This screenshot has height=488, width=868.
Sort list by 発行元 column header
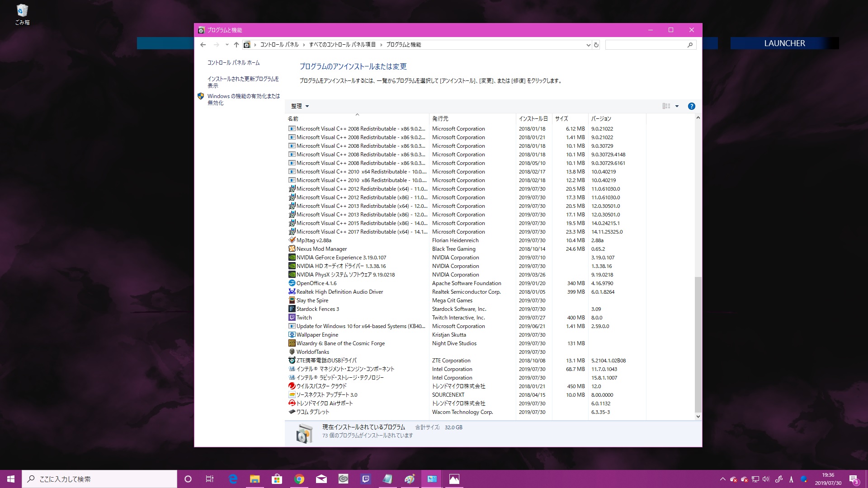click(440, 119)
